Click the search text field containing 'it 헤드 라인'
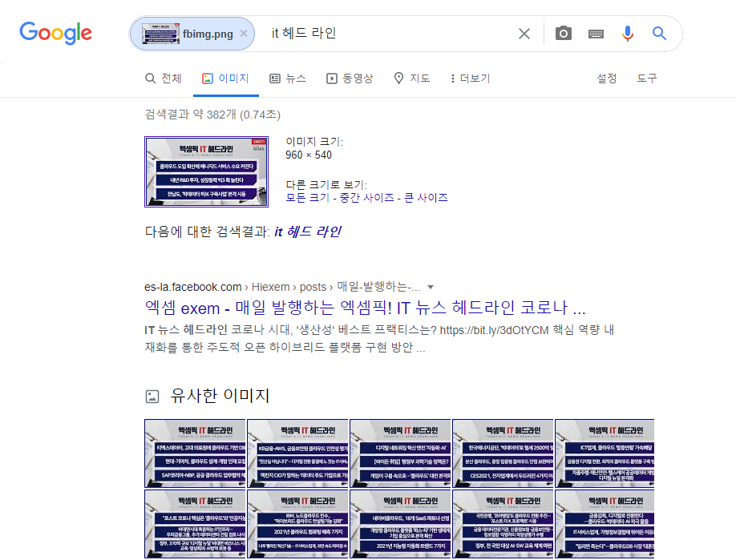This screenshot has height=560, width=736. pyautogui.click(x=390, y=34)
